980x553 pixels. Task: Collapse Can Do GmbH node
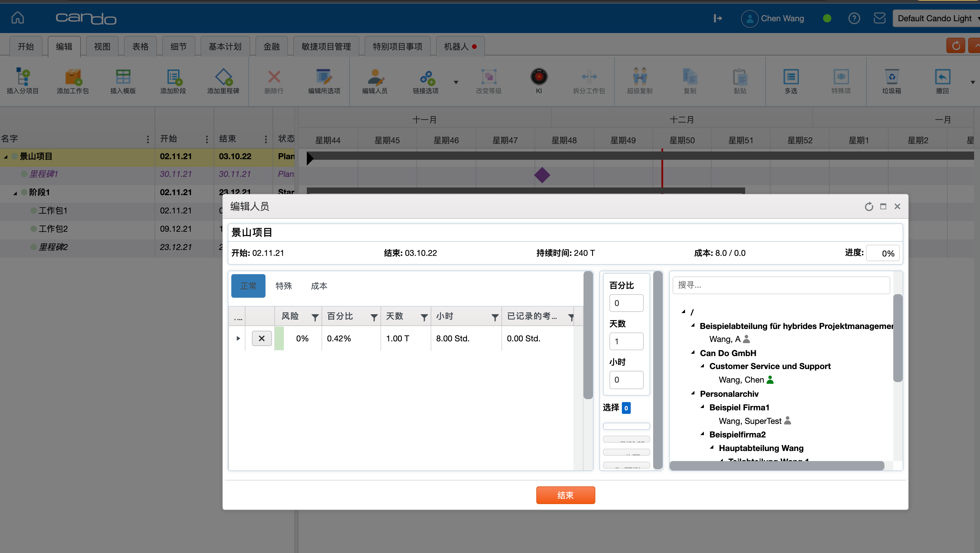[693, 353]
